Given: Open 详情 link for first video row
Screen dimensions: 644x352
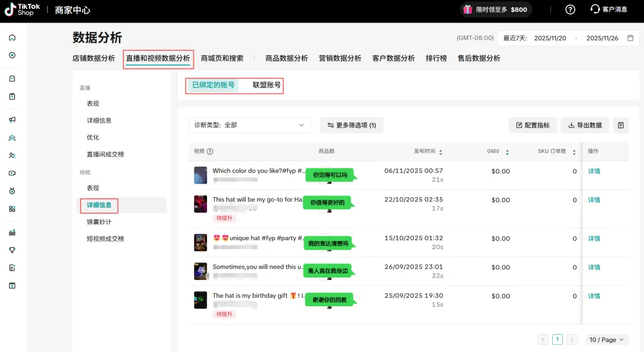Looking at the screenshot, I should pos(594,172).
